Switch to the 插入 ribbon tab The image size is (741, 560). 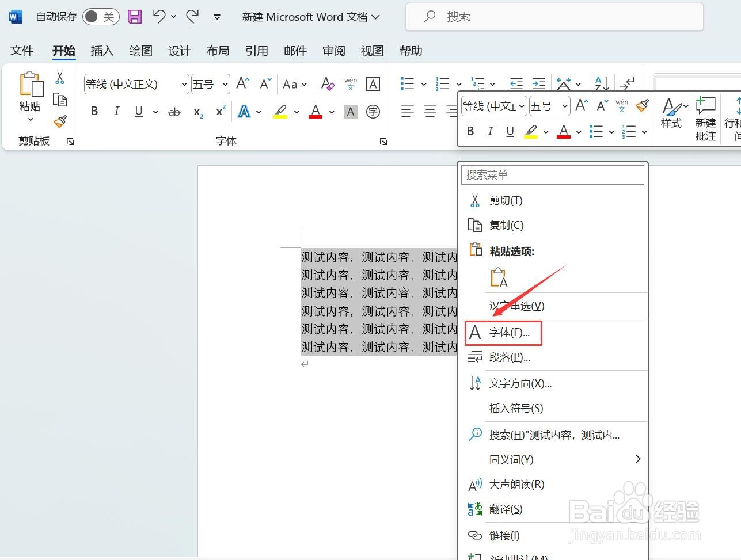(x=102, y=51)
